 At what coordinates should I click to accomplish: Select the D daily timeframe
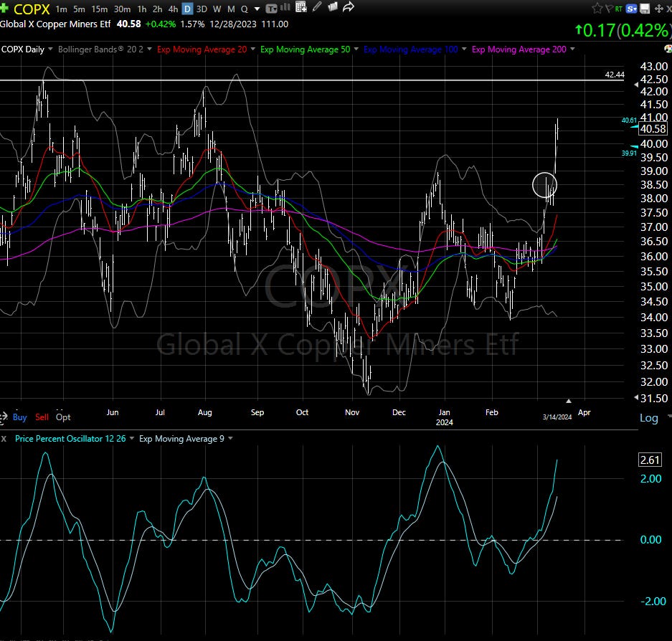(x=188, y=9)
